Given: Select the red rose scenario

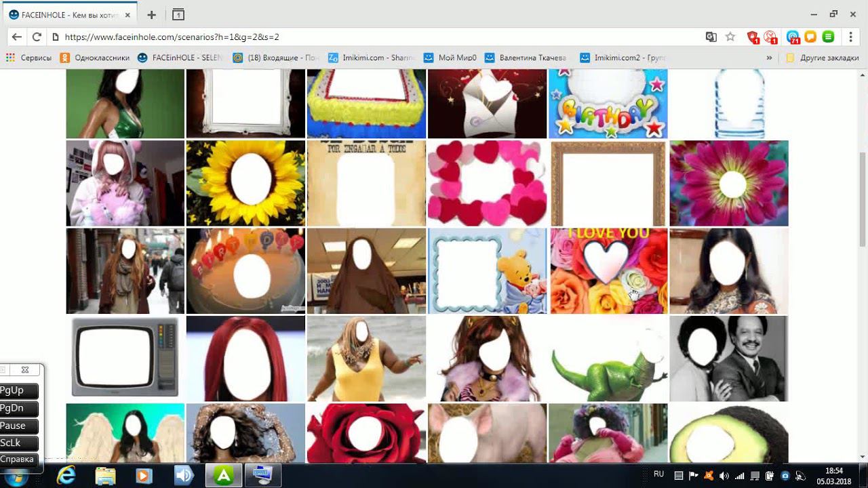Looking at the screenshot, I should point(366,433).
